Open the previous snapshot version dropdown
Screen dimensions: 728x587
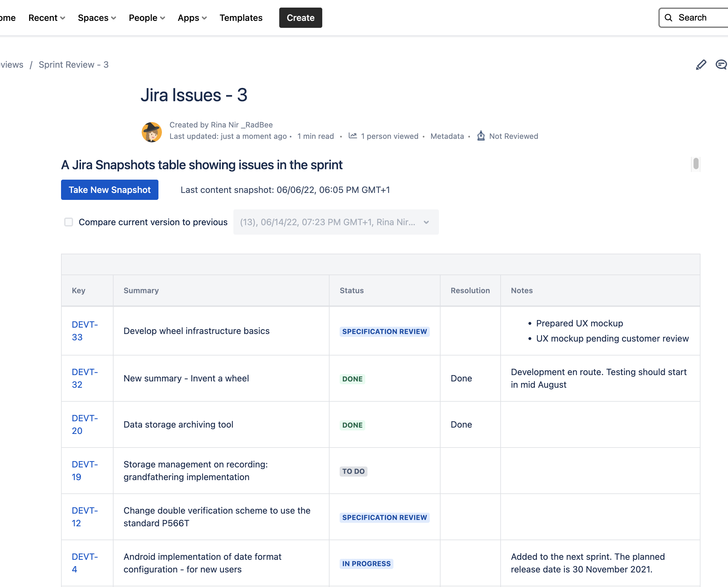point(336,222)
